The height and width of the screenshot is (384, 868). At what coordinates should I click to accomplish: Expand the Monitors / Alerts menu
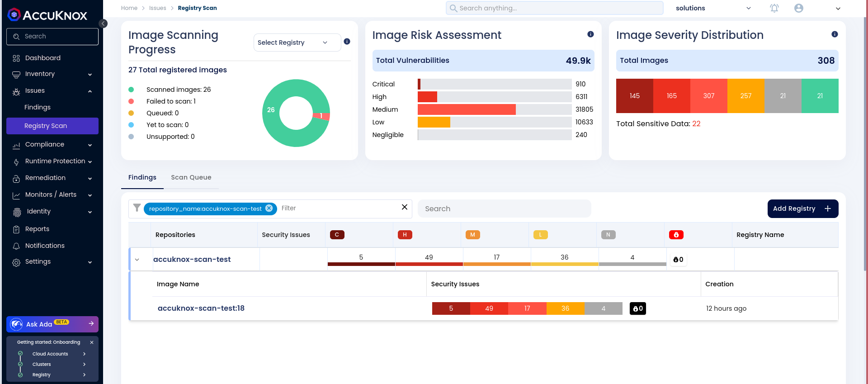pyautogui.click(x=90, y=195)
